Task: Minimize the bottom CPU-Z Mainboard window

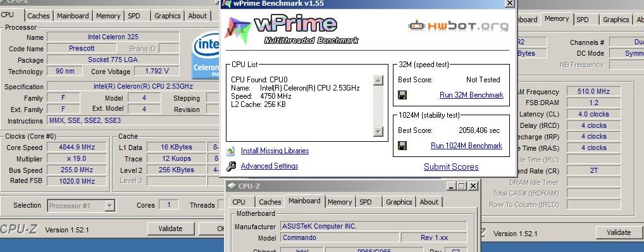Action: tap(451, 186)
